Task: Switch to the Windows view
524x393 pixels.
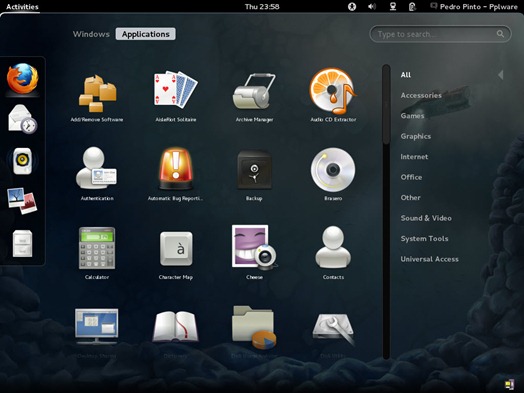Action: coord(91,34)
